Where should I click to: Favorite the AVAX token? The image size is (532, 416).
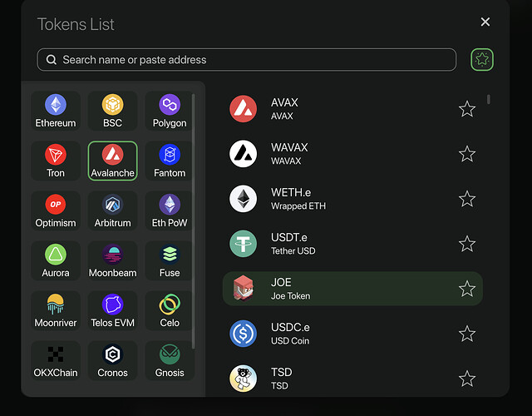(467, 109)
